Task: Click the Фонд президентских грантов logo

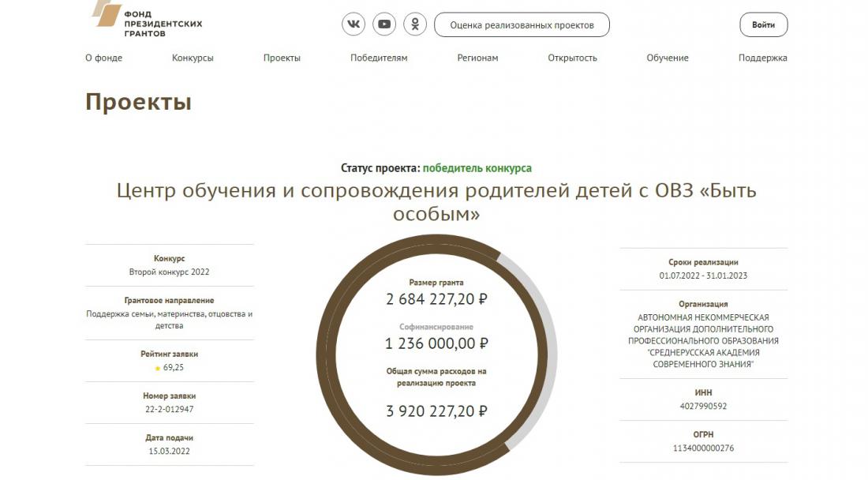Action: (x=148, y=18)
